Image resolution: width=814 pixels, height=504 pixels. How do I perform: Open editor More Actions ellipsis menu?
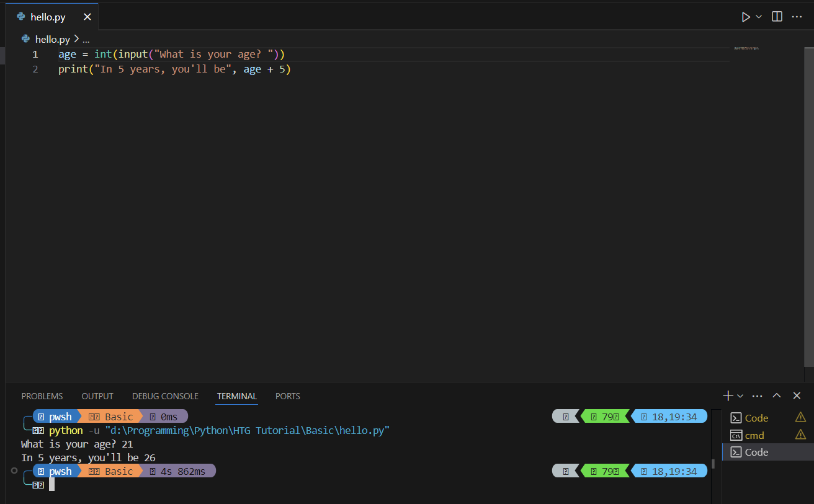797,17
